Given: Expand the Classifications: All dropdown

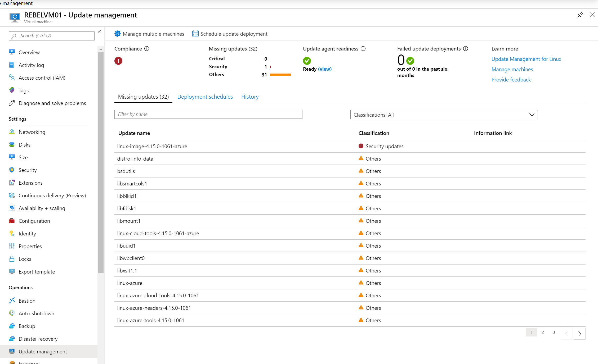Looking at the screenshot, I should 444,115.
